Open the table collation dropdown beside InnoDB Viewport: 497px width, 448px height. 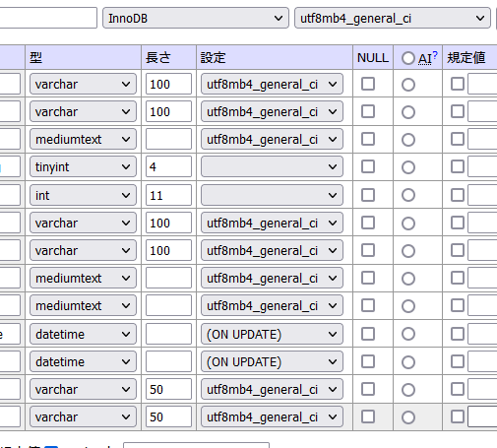click(393, 18)
